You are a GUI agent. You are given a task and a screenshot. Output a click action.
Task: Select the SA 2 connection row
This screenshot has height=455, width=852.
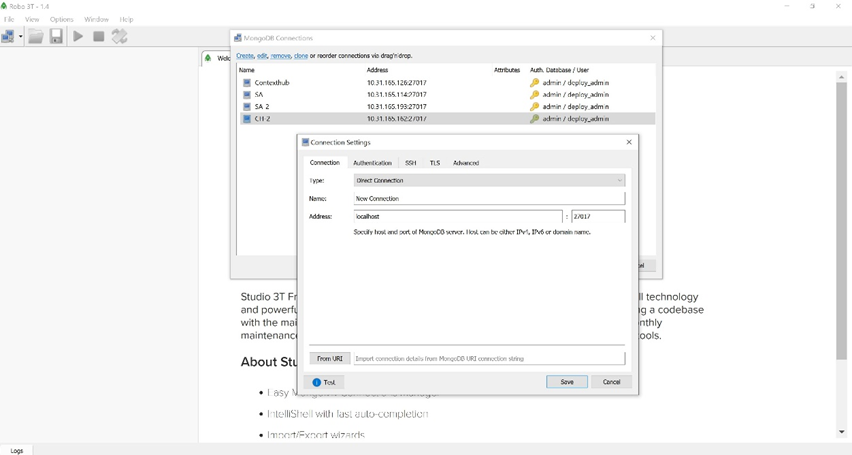tap(447, 107)
